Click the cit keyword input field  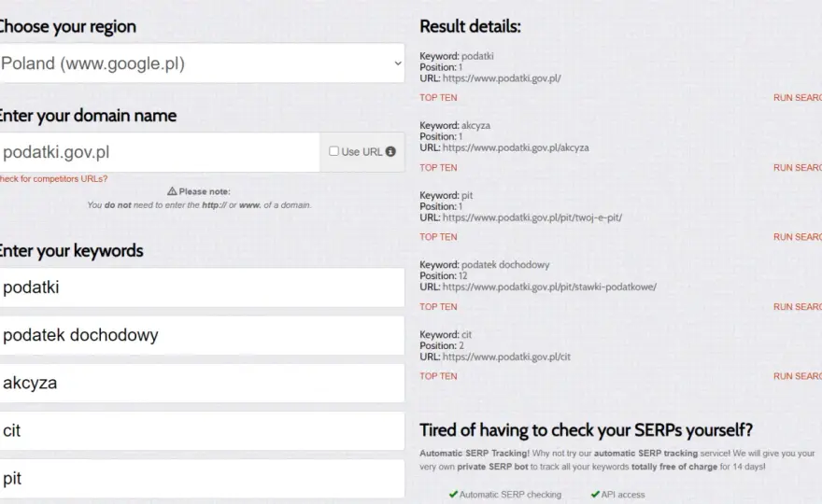tap(202, 430)
